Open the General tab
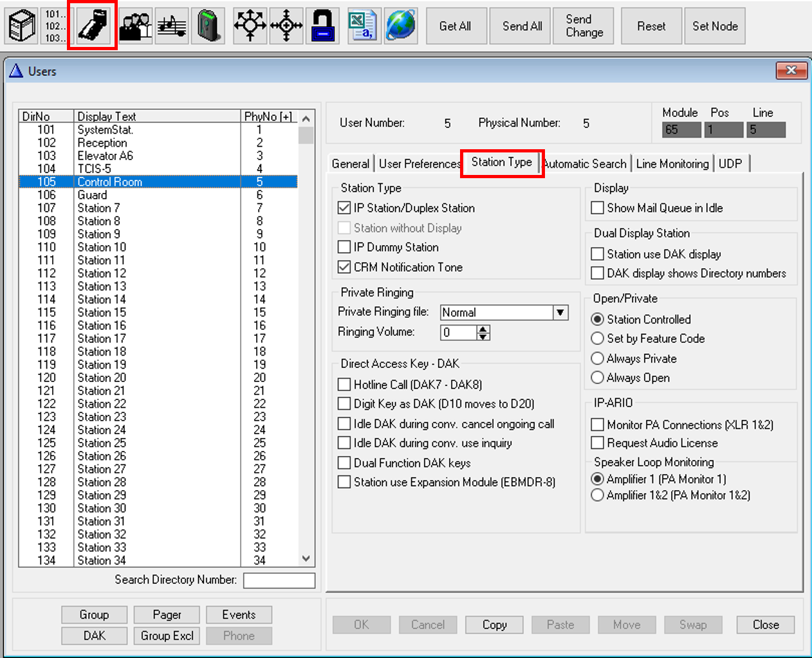 [350, 164]
